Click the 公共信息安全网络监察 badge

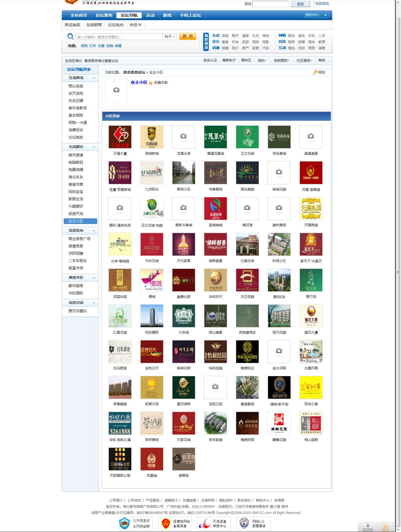tap(136, 524)
